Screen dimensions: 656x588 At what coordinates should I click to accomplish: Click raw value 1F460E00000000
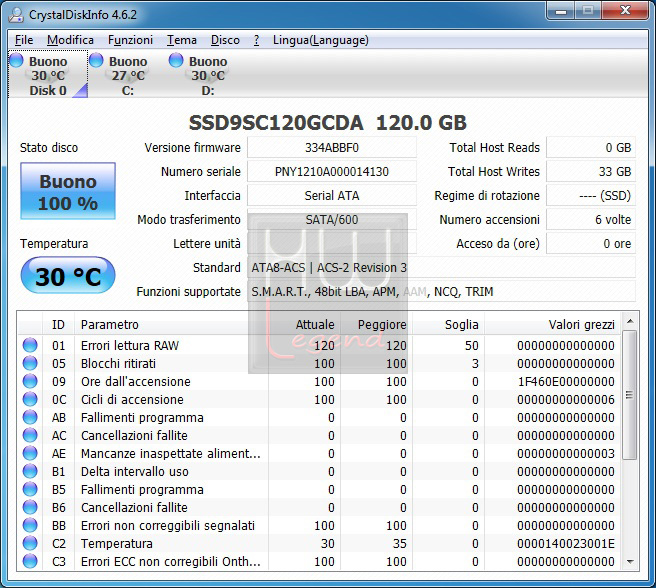[x=566, y=381]
